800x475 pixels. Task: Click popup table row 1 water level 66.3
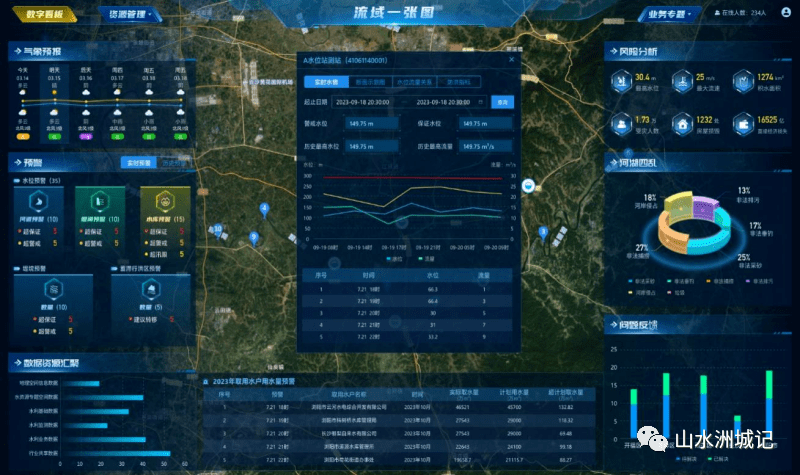433,289
